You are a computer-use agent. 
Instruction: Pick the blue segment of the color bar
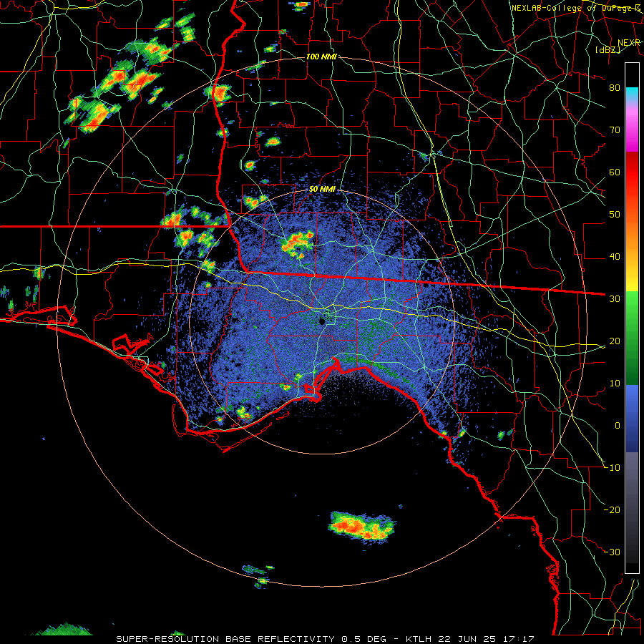[x=632, y=418]
